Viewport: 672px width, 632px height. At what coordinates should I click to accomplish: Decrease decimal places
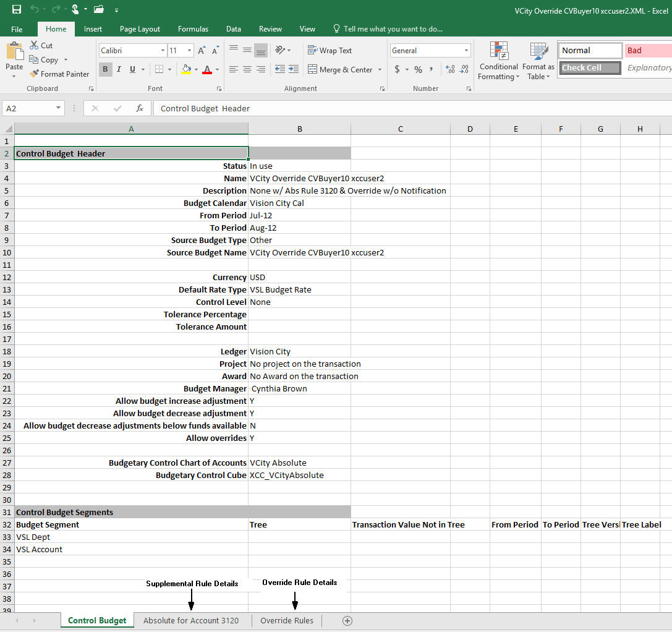click(x=464, y=69)
